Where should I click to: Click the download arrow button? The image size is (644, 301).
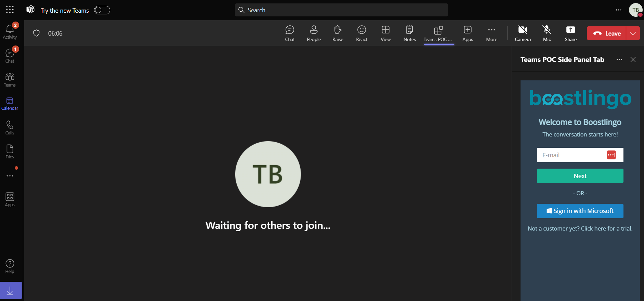11,290
